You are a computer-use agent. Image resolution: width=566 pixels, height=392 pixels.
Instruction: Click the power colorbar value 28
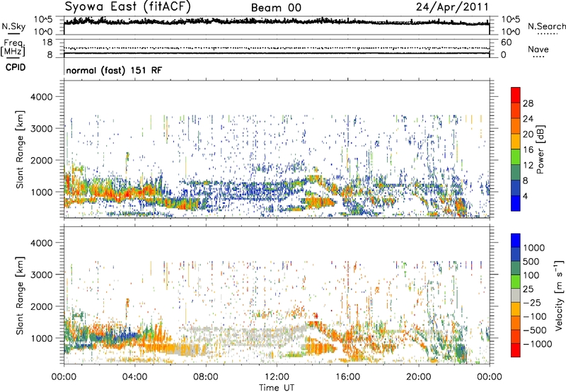click(528, 103)
